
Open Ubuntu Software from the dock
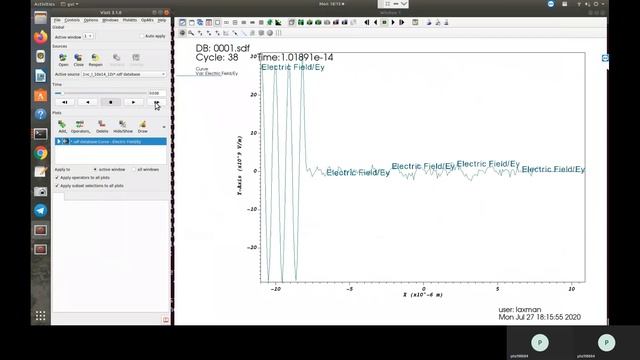coord(40,95)
